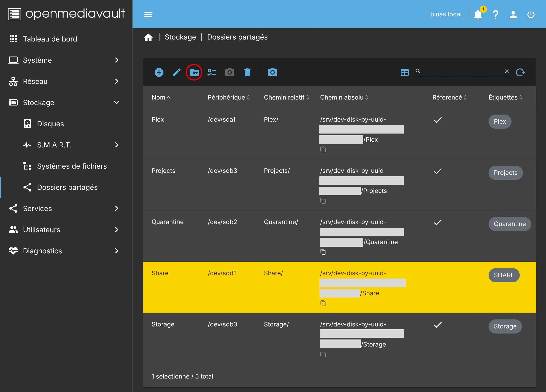Select the Projects row name cell
546x392 pixels.
point(163,171)
